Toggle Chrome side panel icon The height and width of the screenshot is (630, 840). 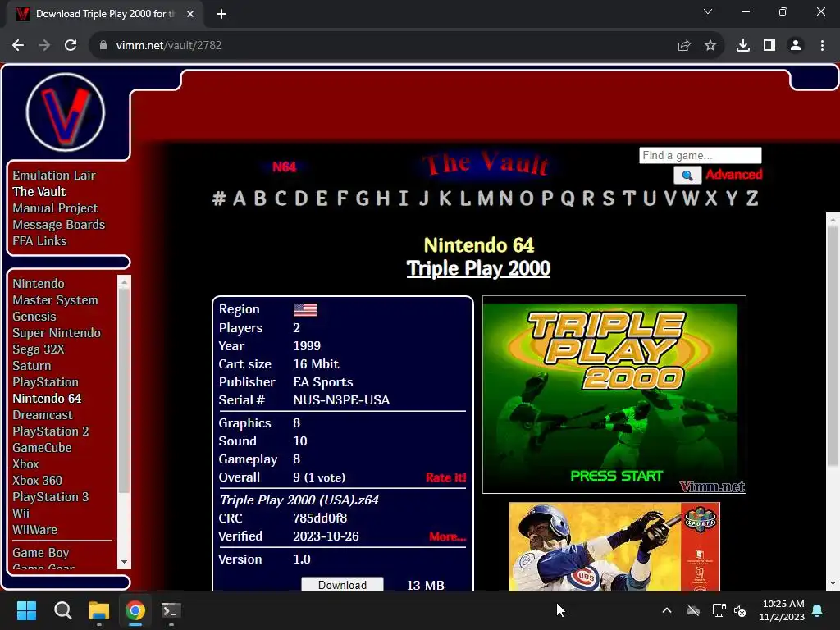[769, 46]
